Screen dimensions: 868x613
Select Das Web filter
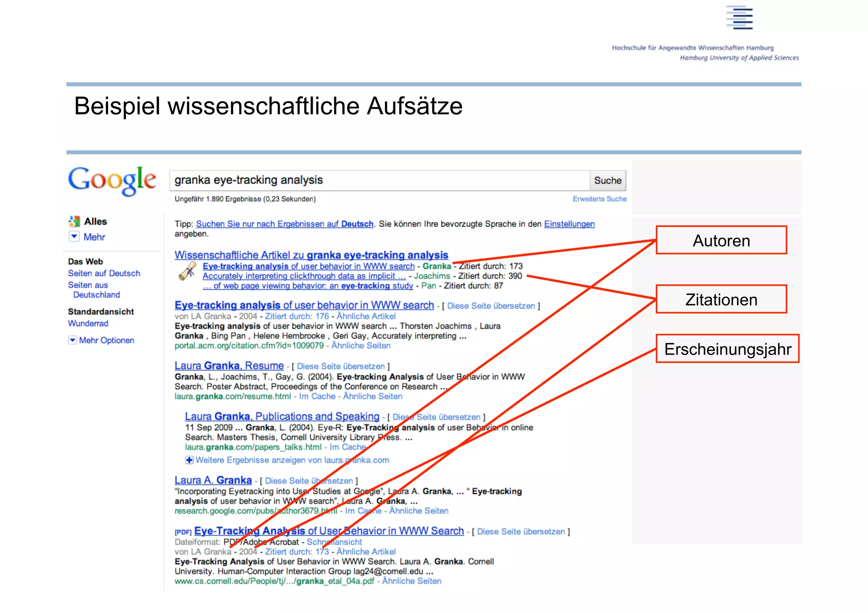tap(86, 261)
